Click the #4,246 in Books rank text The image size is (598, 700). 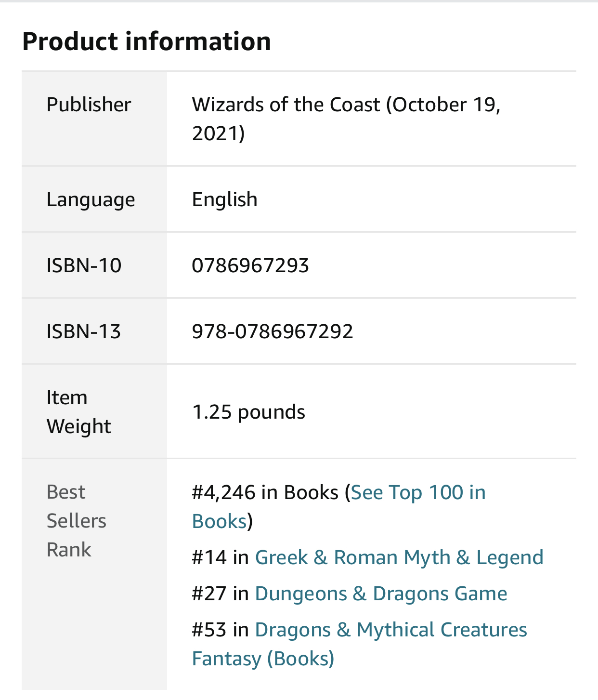point(265,493)
